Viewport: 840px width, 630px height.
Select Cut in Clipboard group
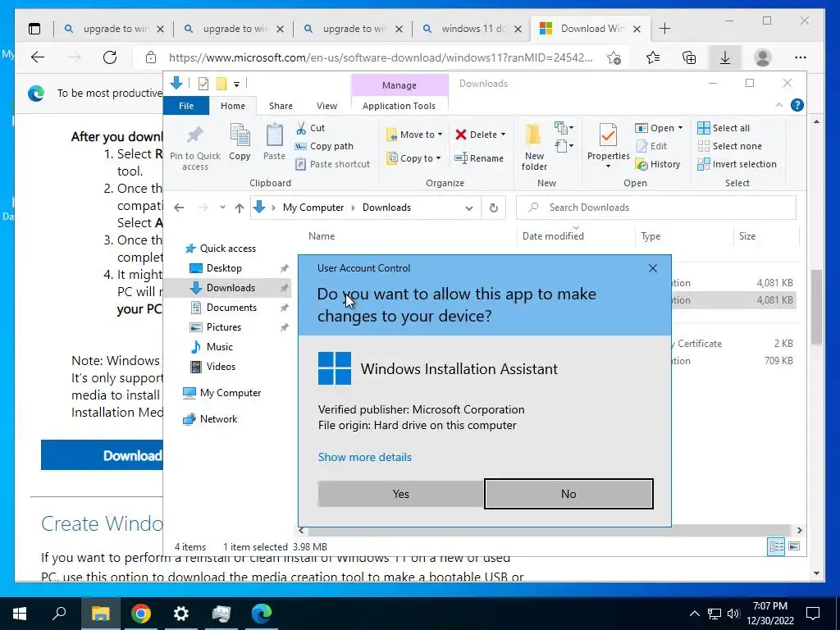pyautogui.click(x=310, y=128)
